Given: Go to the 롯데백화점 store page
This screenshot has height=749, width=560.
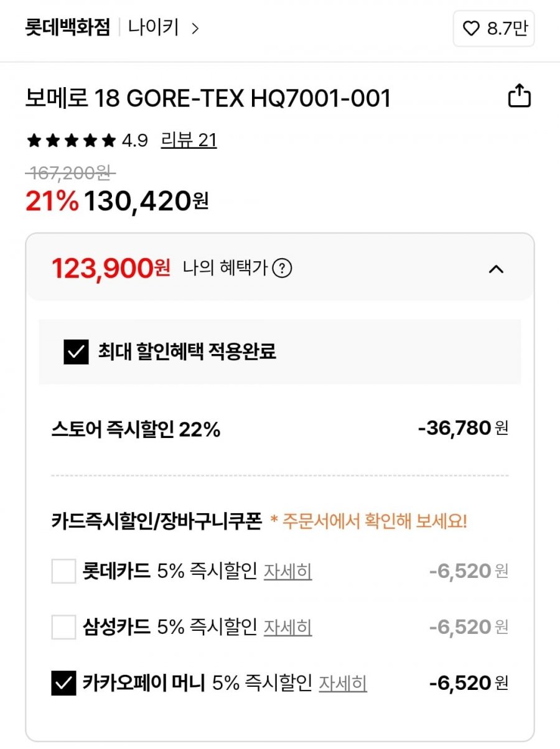Looking at the screenshot, I should click(67, 28).
